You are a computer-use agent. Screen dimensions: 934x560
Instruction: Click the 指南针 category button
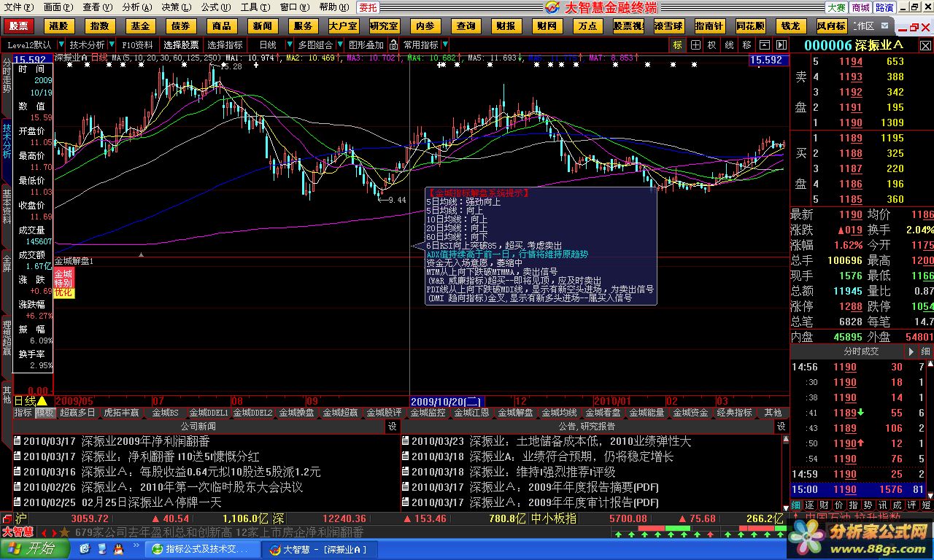709,26
